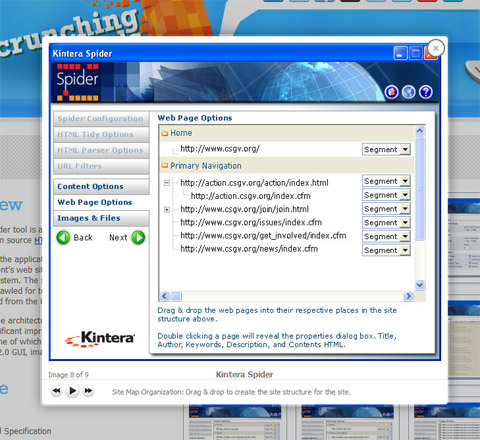Screen dimensions: 480x440
Task: Click the globe icon in Spider banner
Action: click(409, 92)
